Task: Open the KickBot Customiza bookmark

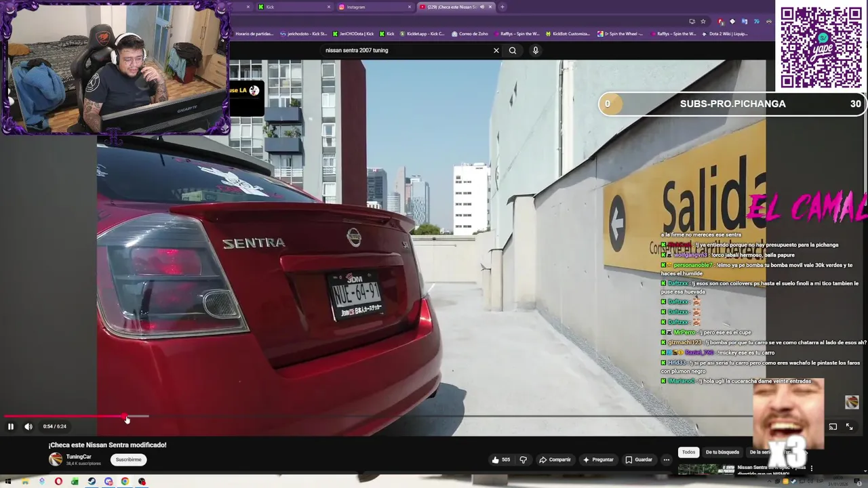Action: click(x=568, y=34)
